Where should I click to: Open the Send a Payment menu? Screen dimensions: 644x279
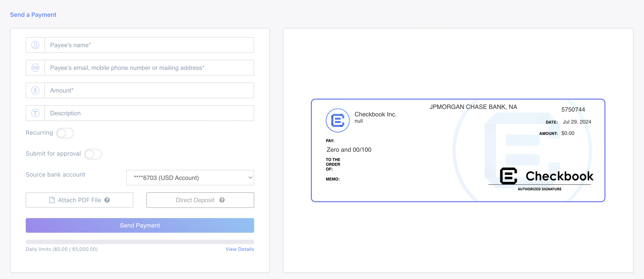coord(33,14)
